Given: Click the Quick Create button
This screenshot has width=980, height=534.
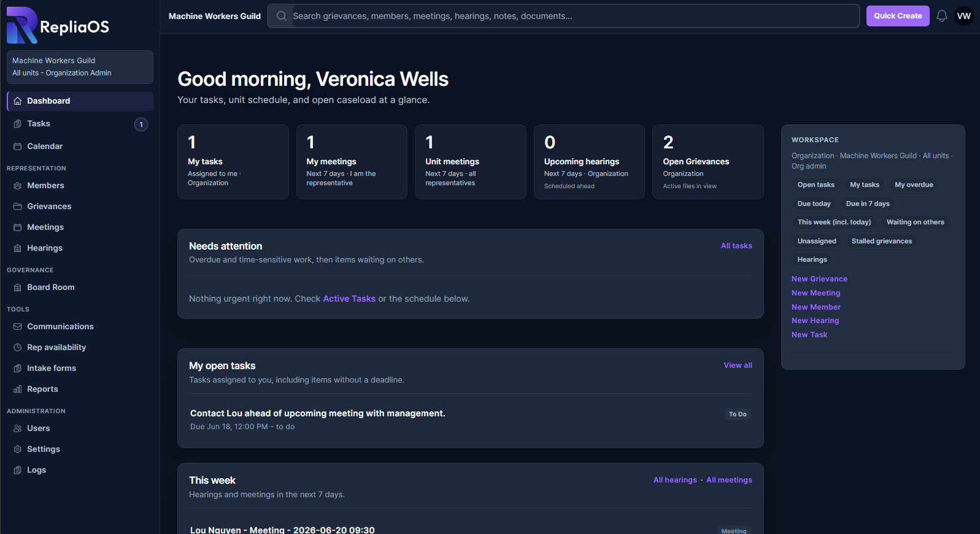Looking at the screenshot, I should click(898, 16).
